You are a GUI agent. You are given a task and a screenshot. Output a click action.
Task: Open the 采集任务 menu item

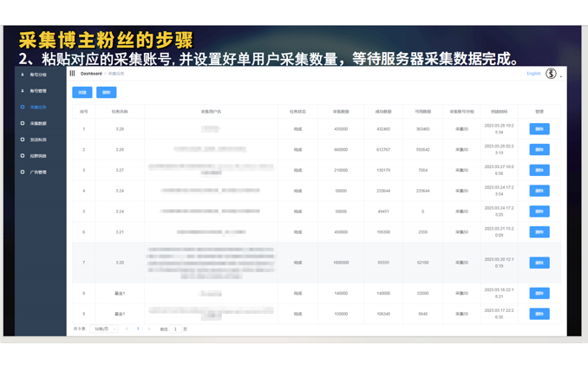click(37, 107)
